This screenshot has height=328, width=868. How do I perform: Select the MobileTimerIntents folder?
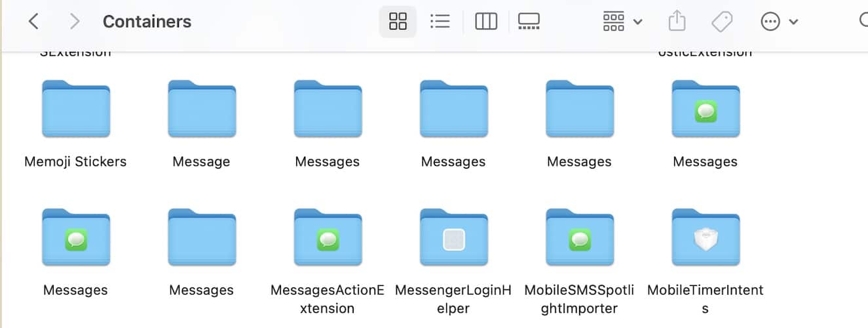click(x=706, y=238)
